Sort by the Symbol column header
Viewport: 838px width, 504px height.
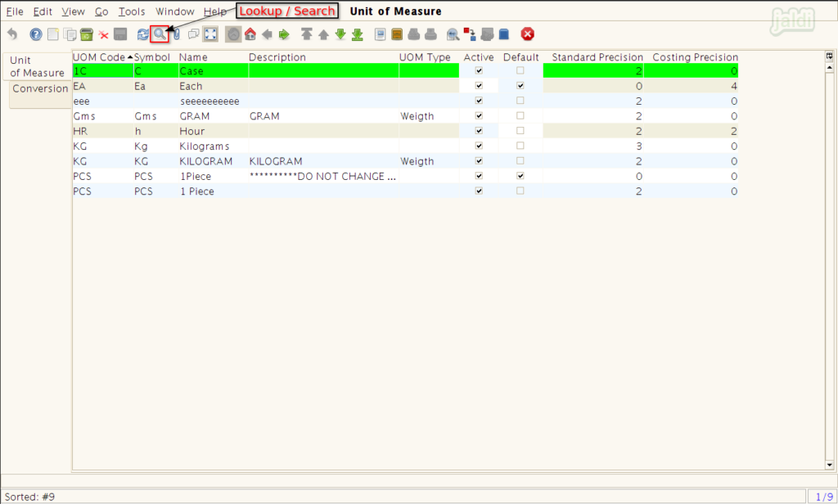pyautogui.click(x=151, y=57)
